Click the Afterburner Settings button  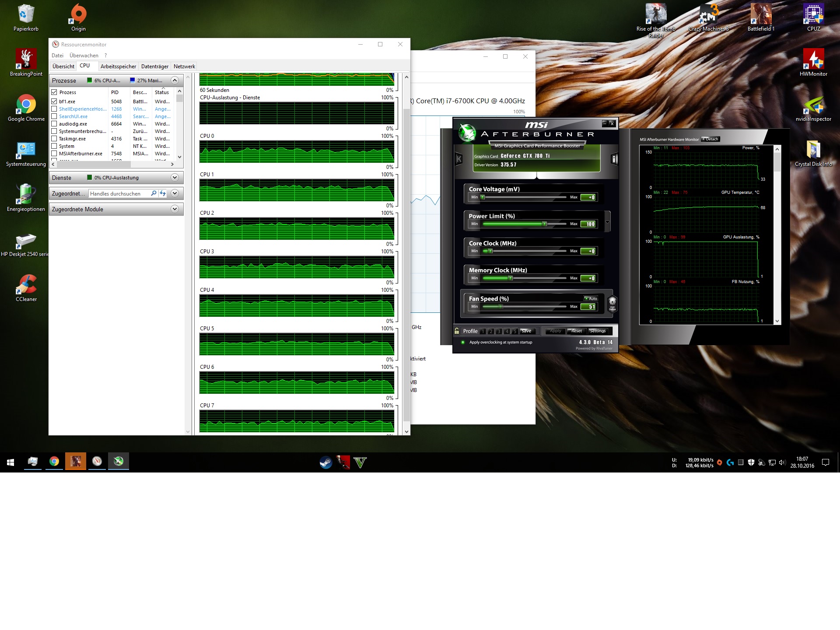[x=597, y=331]
